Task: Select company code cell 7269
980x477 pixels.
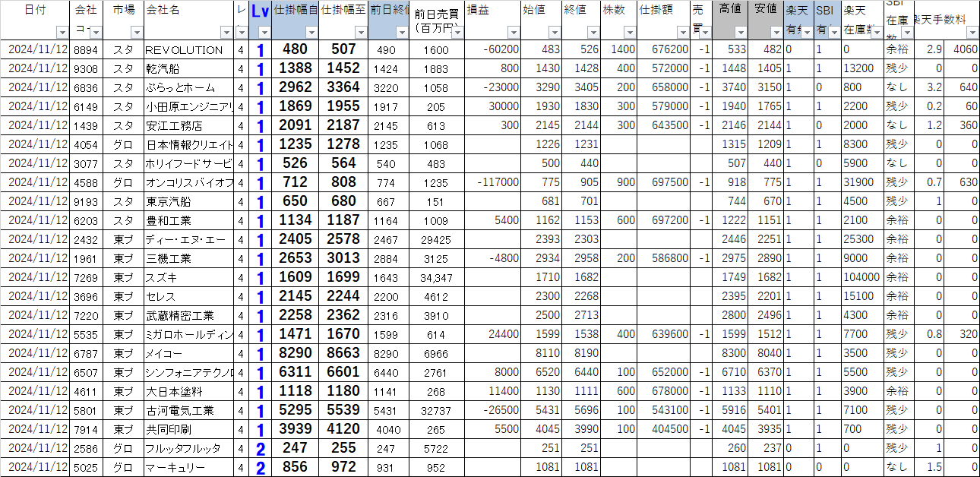Action: [87, 277]
